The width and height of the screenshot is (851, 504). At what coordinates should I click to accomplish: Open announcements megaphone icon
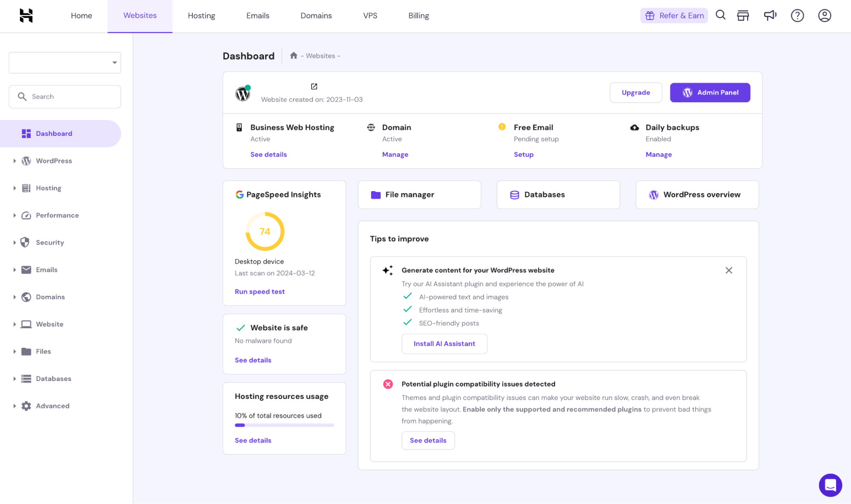770,16
